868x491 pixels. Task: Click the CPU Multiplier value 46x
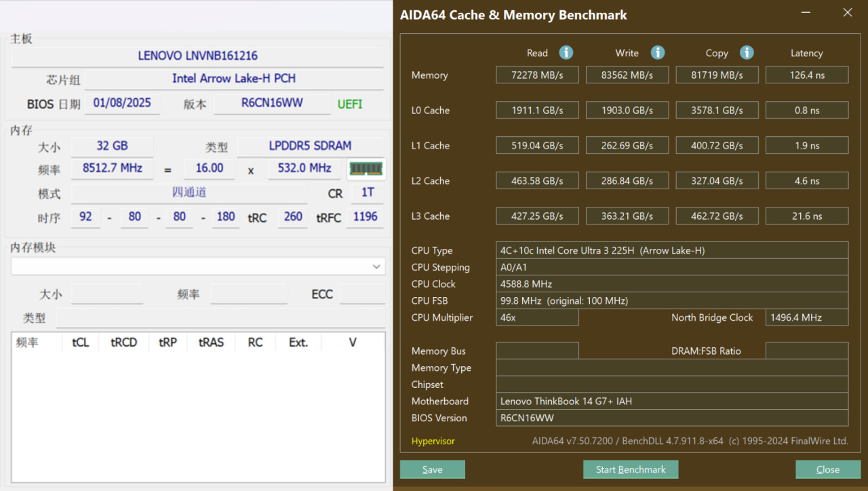click(x=537, y=317)
